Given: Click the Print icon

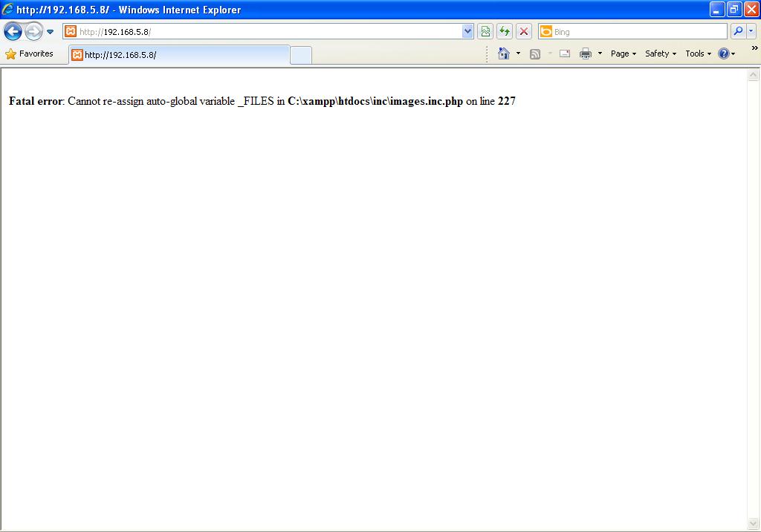Looking at the screenshot, I should (x=586, y=53).
